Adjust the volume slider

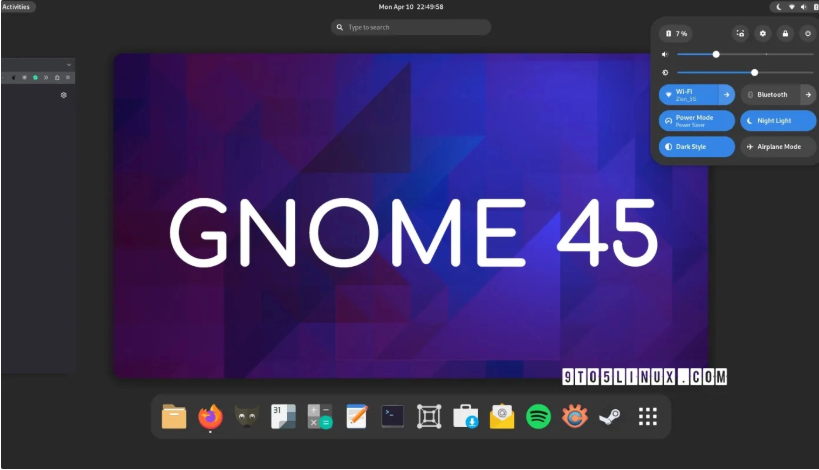click(745, 54)
